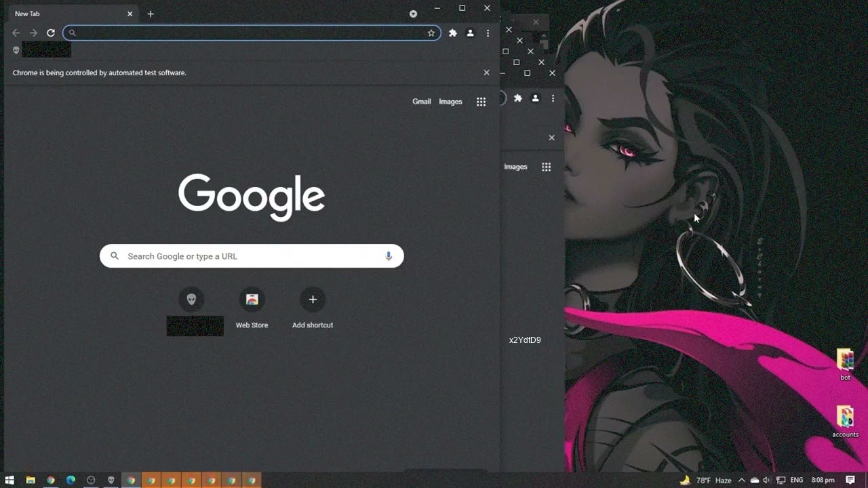
Task: Open Microsoft Edge from the taskbar
Action: click(x=71, y=480)
